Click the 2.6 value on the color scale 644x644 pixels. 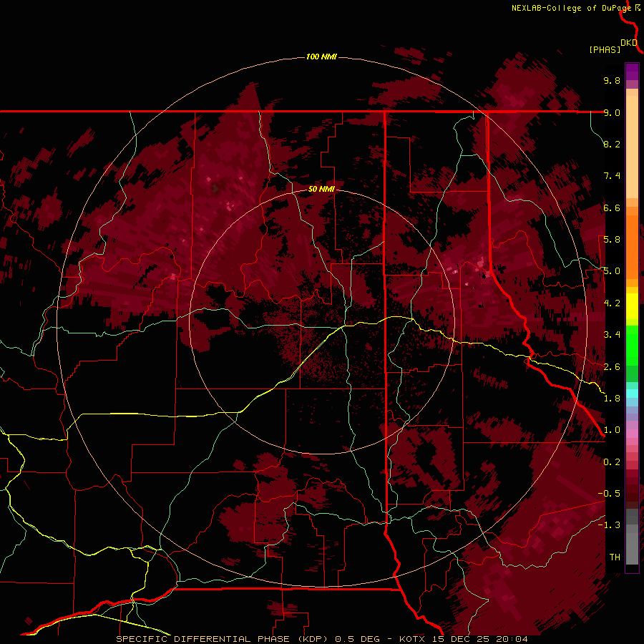pyautogui.click(x=612, y=367)
